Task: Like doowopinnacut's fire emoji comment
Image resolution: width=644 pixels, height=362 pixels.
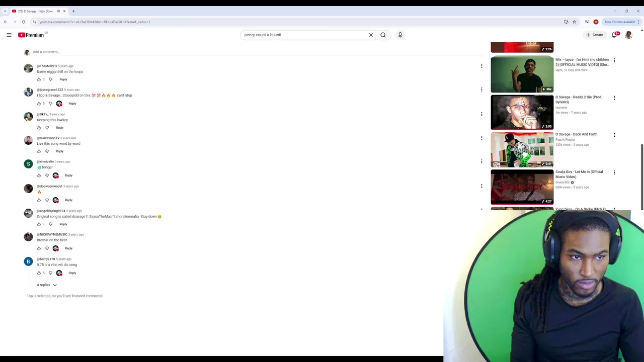Action: click(39, 200)
